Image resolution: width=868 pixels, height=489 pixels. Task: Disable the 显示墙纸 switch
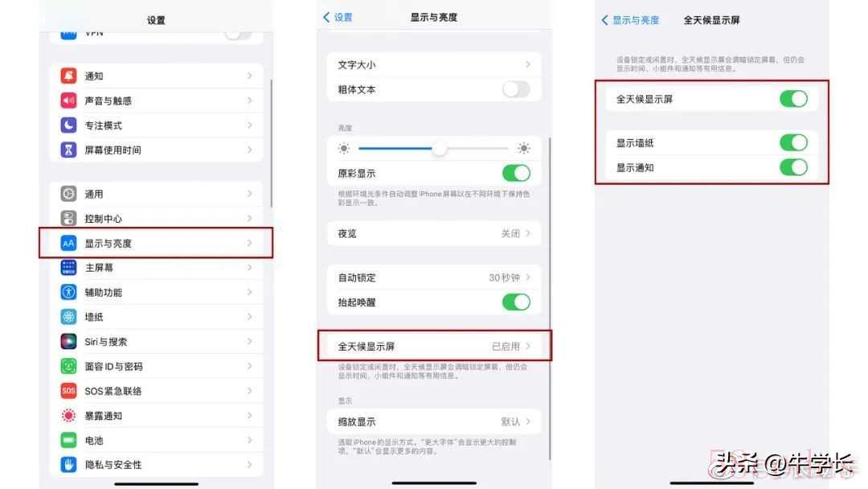click(x=793, y=143)
